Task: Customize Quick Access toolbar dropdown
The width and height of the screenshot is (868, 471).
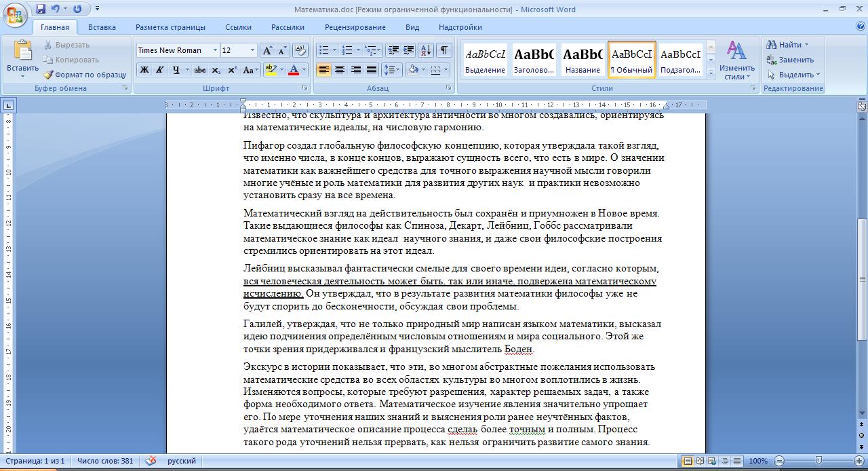Action: 97,10
